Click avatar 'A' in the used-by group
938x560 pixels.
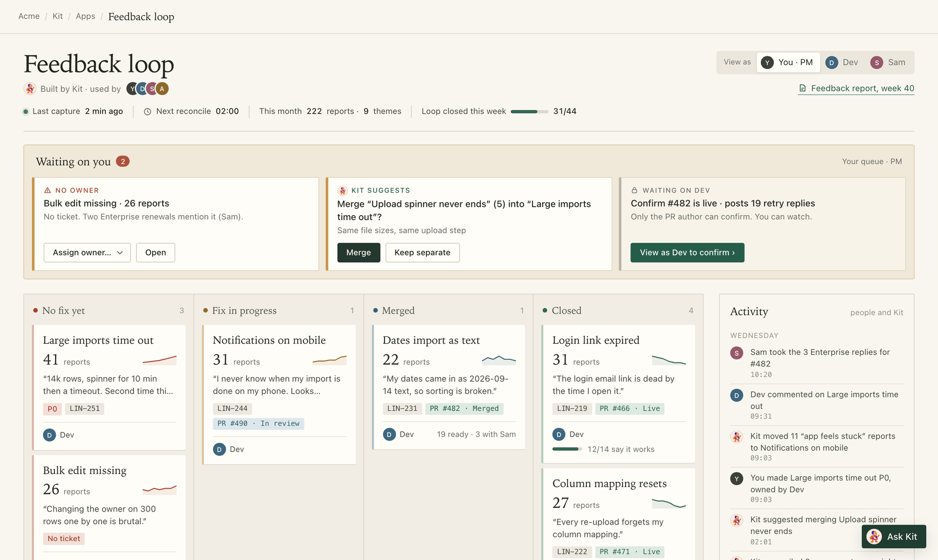point(162,89)
